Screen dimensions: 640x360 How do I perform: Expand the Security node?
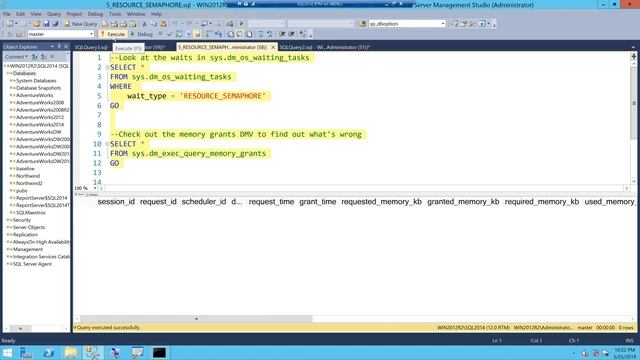click(8, 220)
